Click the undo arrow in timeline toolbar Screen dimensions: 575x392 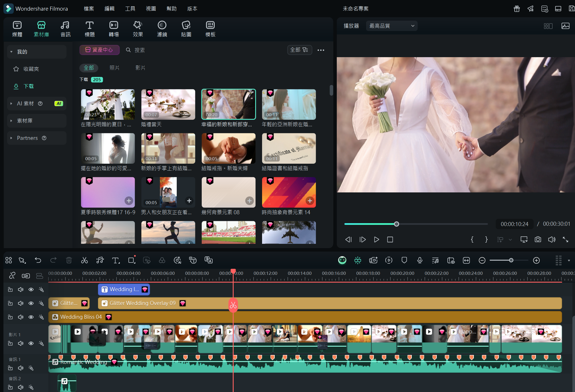38,260
